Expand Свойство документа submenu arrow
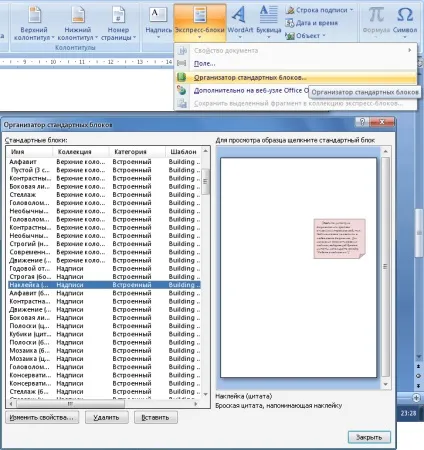The height and width of the screenshot is (450, 424). (410, 50)
